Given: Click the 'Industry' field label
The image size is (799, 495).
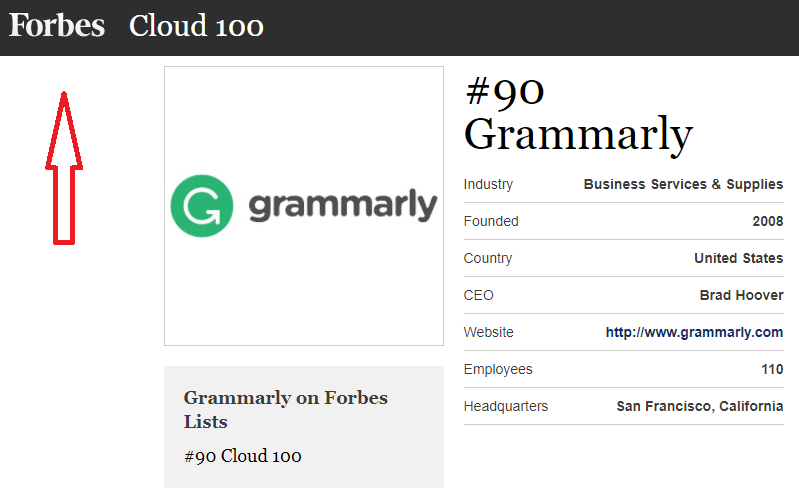Looking at the screenshot, I should (488, 184).
